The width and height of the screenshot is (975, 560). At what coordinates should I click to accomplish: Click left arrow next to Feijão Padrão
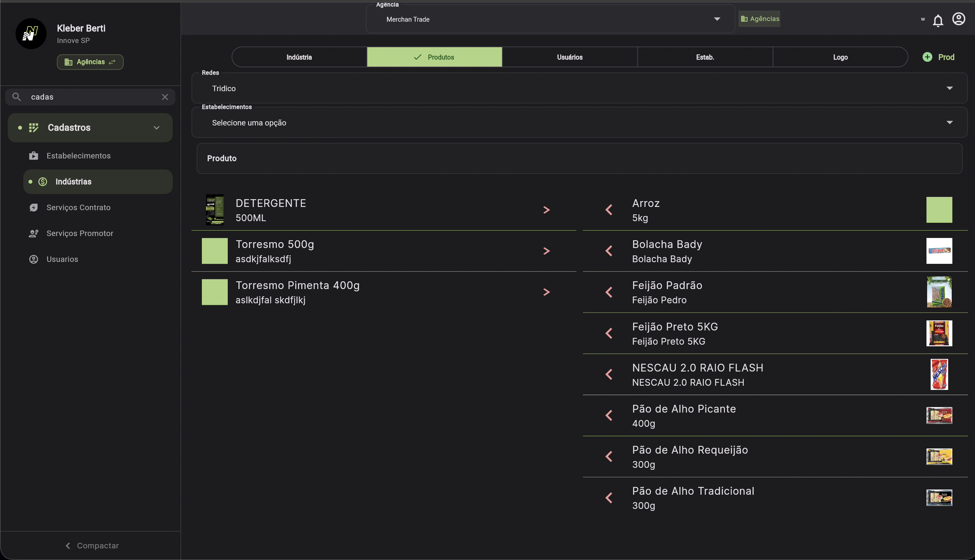609,292
